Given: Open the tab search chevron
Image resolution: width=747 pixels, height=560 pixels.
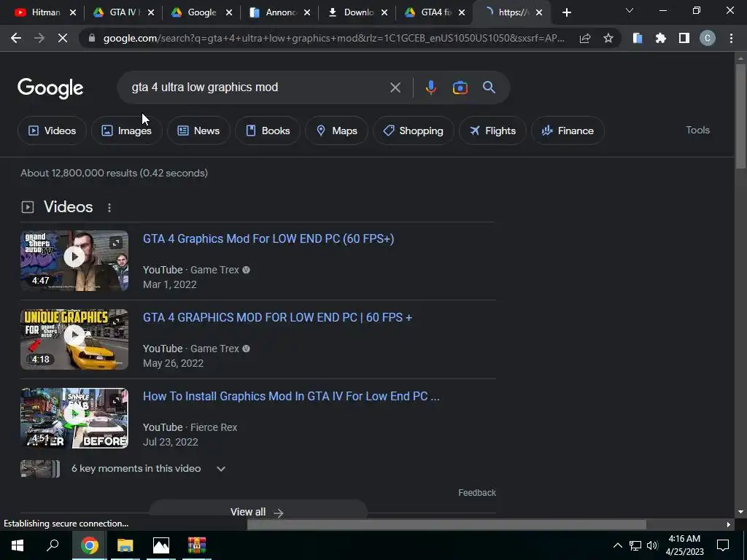Looking at the screenshot, I should coord(630,10).
